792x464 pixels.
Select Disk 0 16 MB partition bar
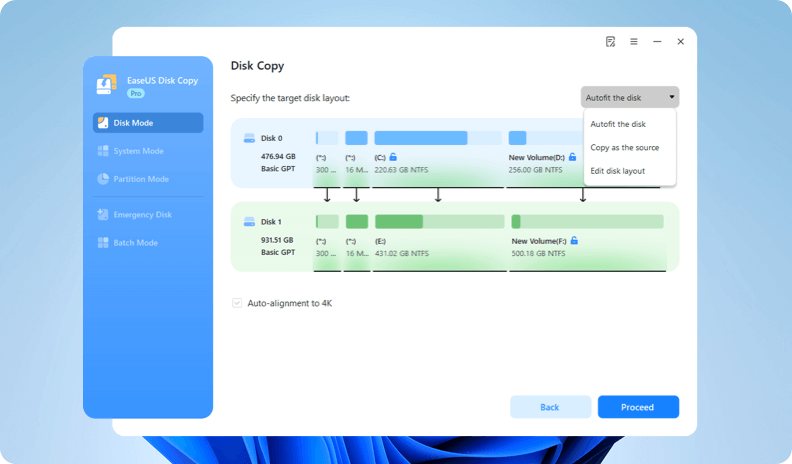(356, 138)
